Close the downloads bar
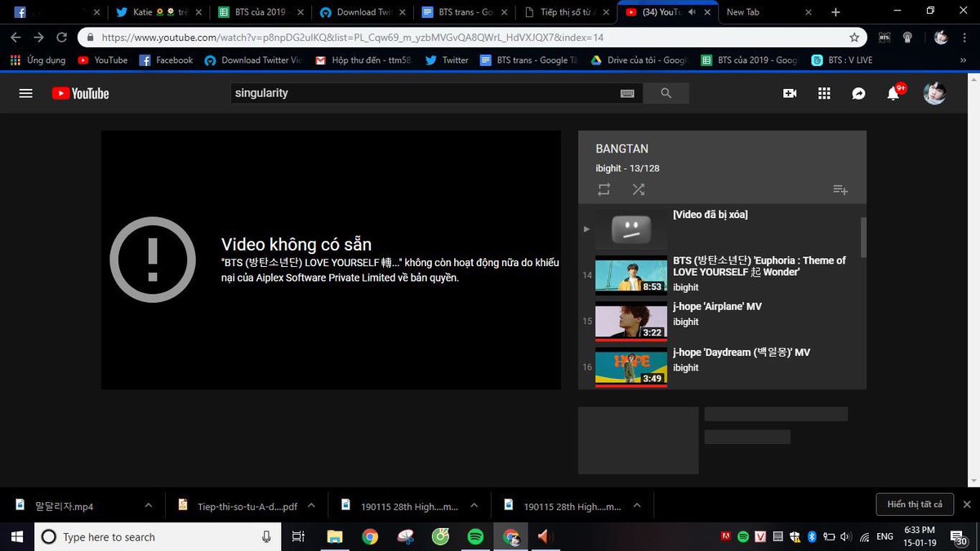 (967, 504)
